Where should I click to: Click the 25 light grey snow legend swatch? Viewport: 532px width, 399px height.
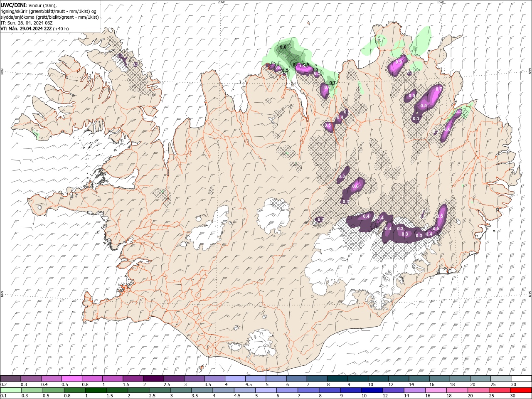(x=500, y=379)
